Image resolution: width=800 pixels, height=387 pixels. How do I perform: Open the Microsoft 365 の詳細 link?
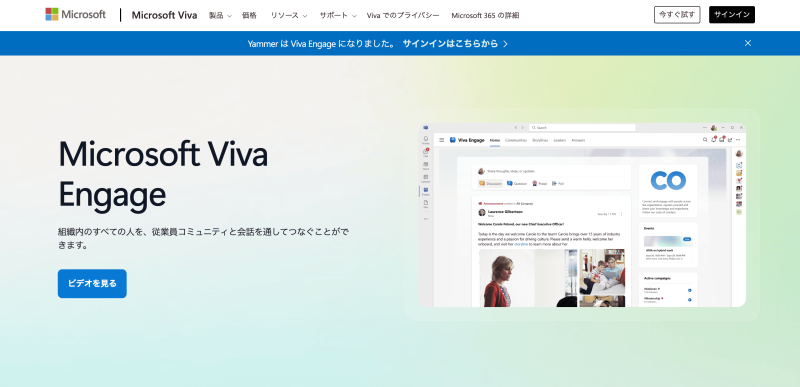[x=485, y=15]
